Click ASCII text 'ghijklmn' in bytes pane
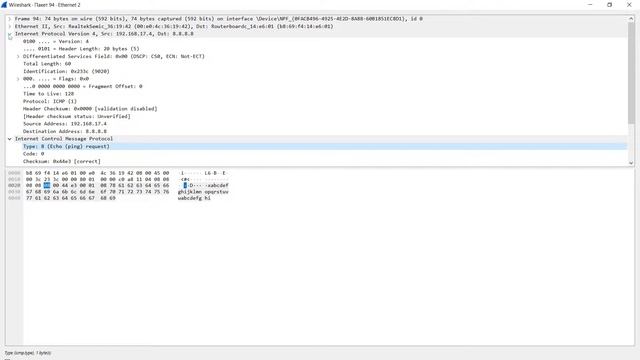 point(189,192)
